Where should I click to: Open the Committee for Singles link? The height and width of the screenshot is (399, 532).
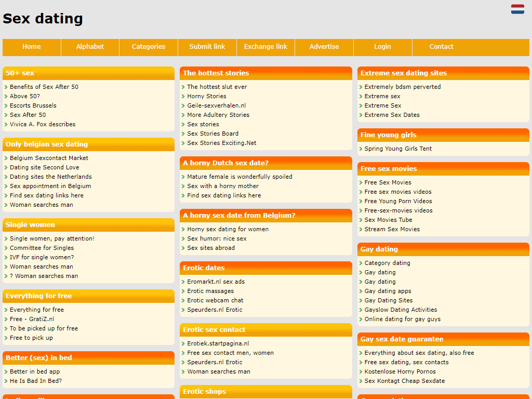pos(42,248)
